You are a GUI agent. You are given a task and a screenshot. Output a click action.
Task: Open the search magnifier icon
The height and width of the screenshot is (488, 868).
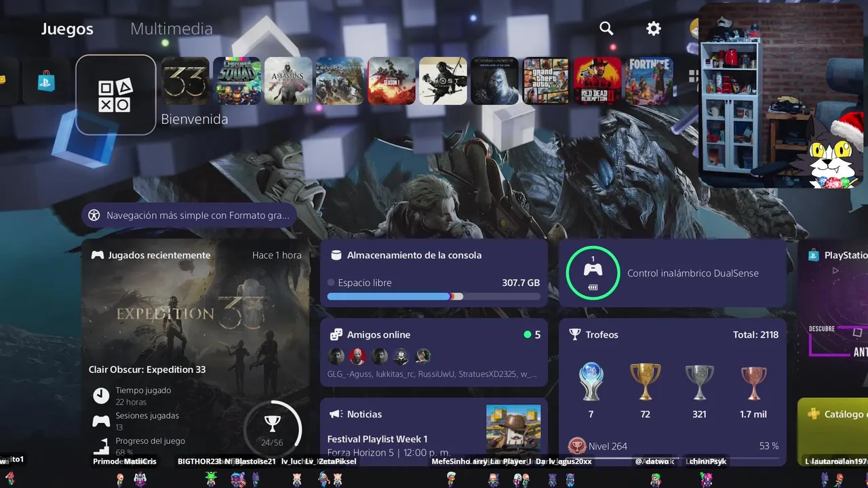[x=606, y=28]
